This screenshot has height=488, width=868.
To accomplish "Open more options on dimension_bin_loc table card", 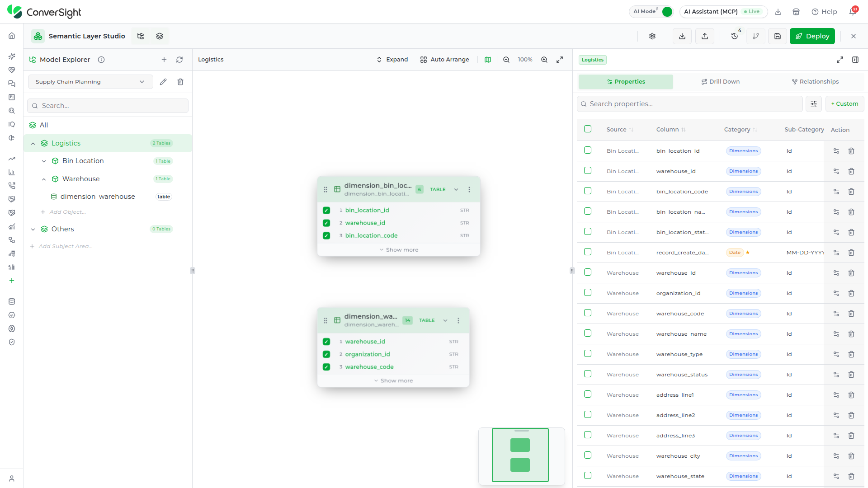I will pyautogui.click(x=469, y=190).
